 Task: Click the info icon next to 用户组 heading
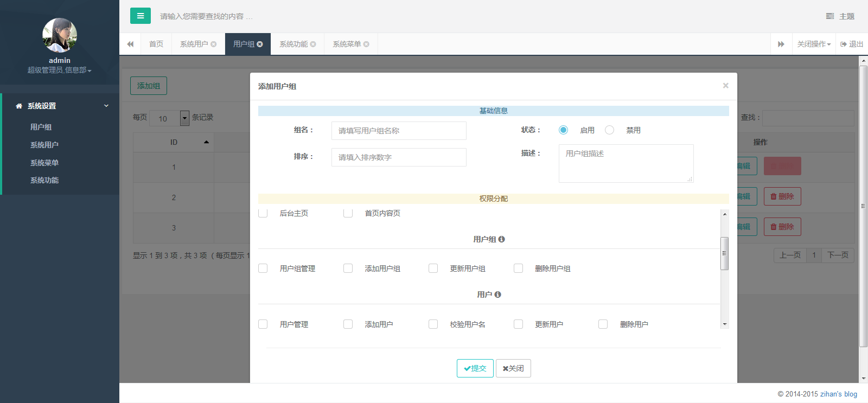(502, 239)
